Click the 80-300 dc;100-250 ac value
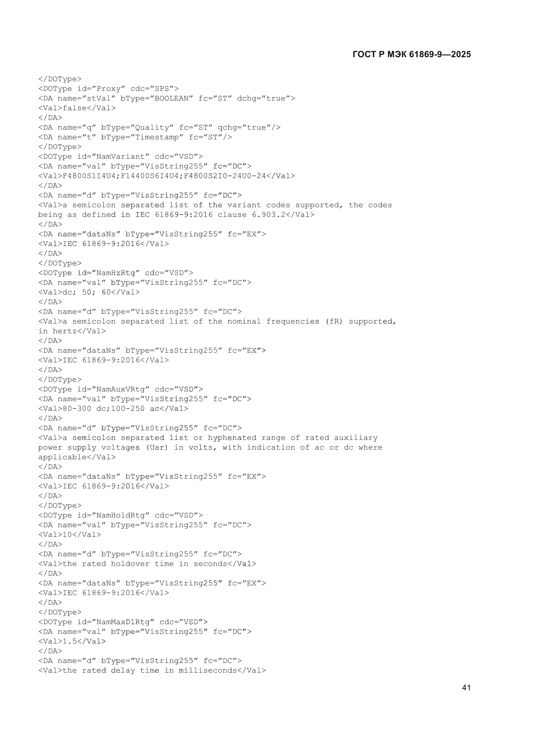Viewport: 535px width, 756px height. tap(113, 409)
